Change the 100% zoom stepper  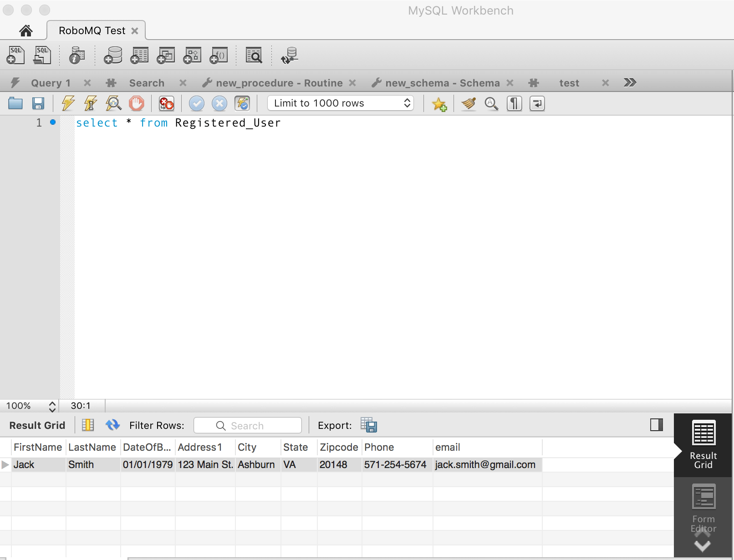(x=52, y=406)
